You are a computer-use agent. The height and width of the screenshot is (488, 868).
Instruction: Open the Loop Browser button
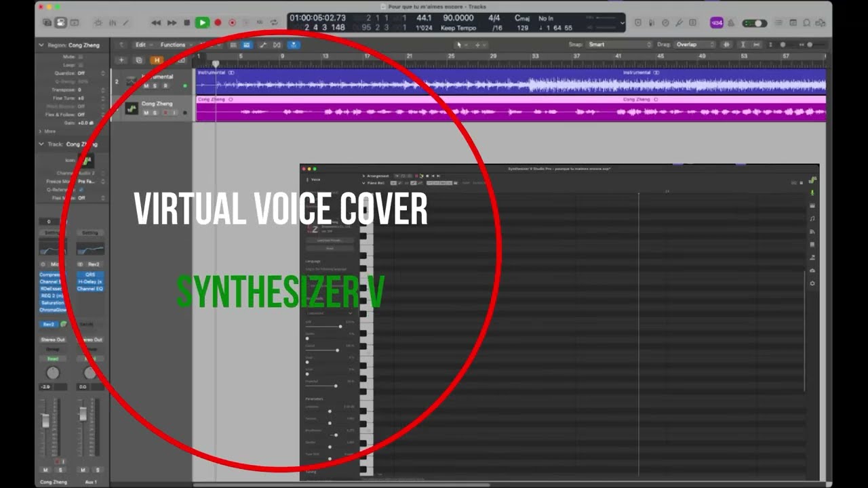808,23
